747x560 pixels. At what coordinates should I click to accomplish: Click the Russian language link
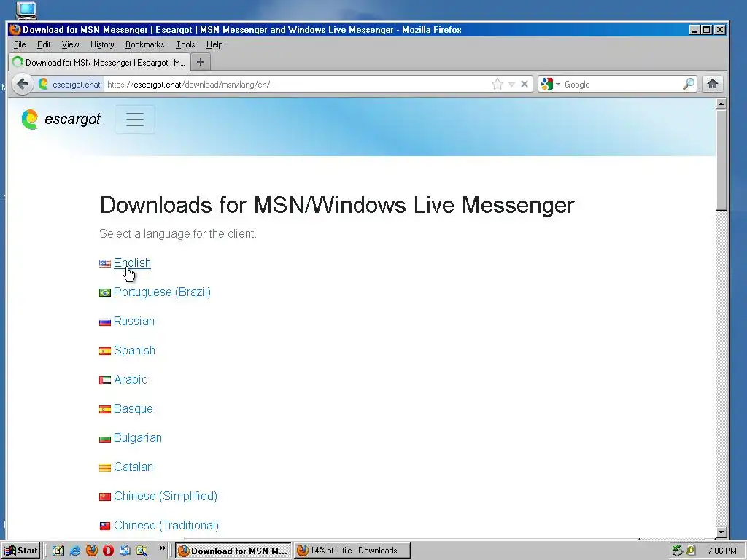[x=134, y=321]
